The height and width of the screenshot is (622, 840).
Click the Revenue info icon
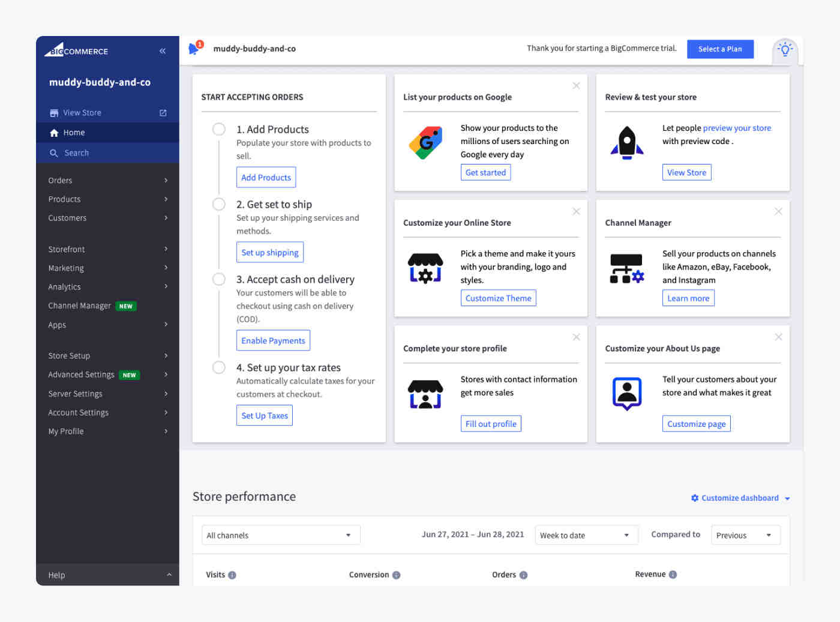point(673,575)
